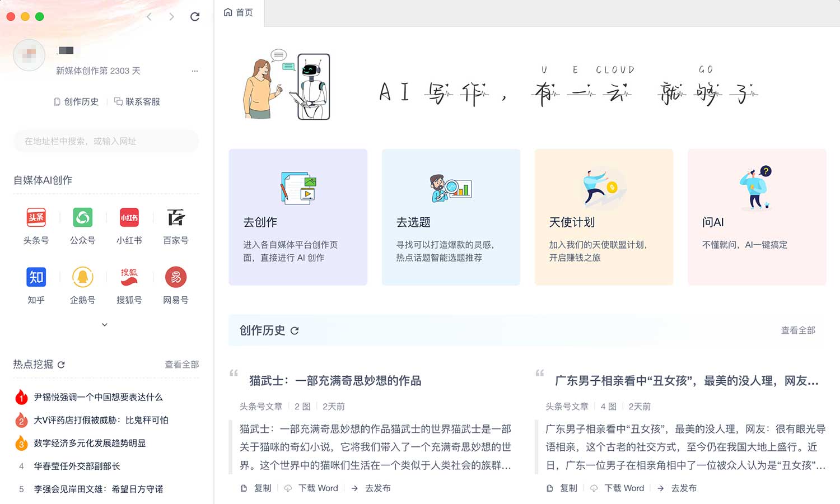Click 查看全部 in the 创作历史 header

pyautogui.click(x=797, y=330)
